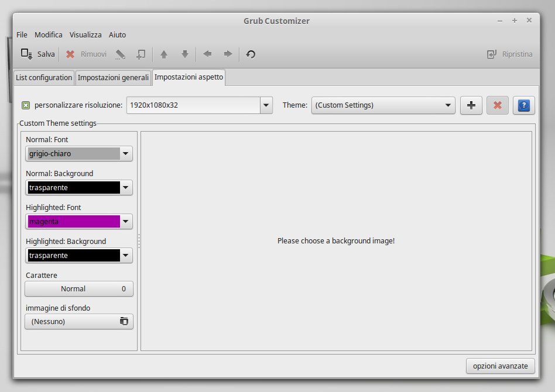
Task: Open the Carattere font chooser button
Action: [x=79, y=288]
